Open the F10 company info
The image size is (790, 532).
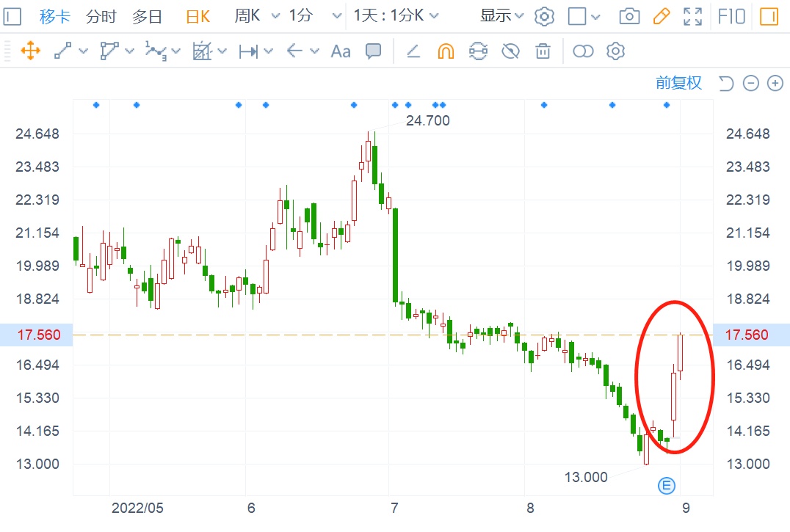[731, 17]
